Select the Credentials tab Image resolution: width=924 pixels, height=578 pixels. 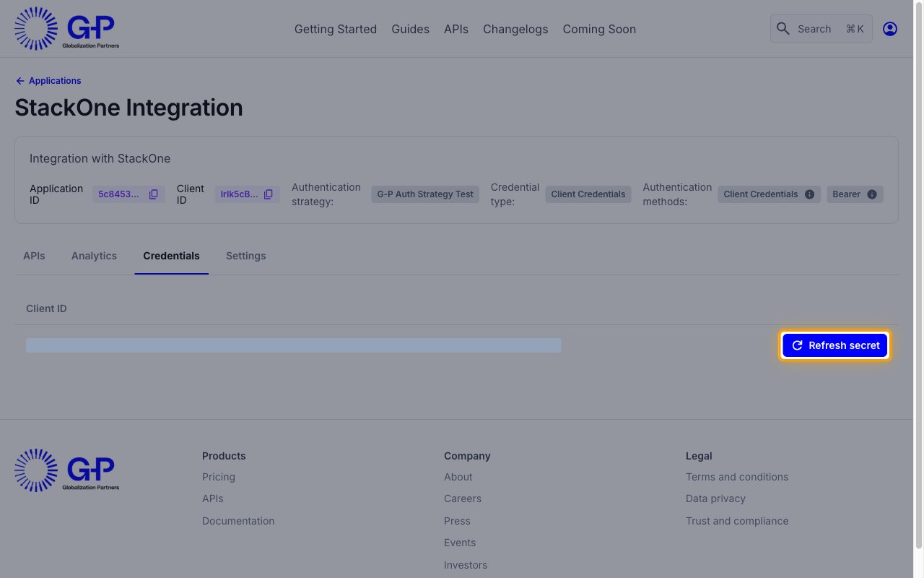(x=172, y=256)
